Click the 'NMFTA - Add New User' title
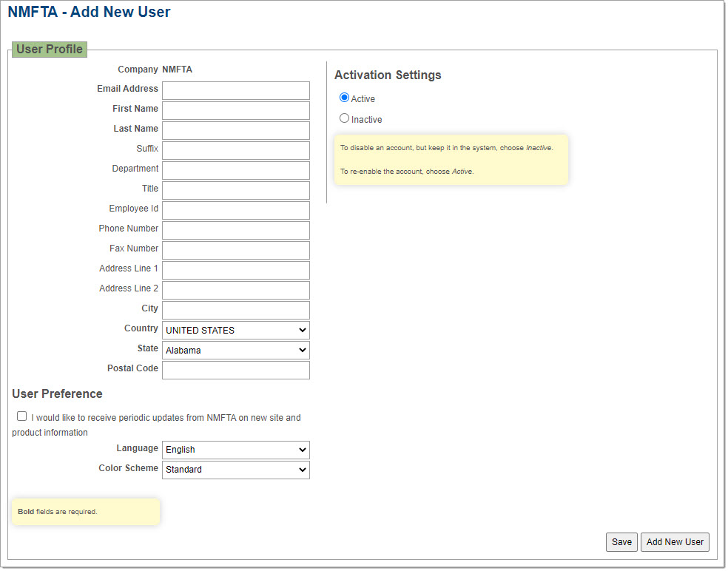728x571 pixels. pos(89,12)
